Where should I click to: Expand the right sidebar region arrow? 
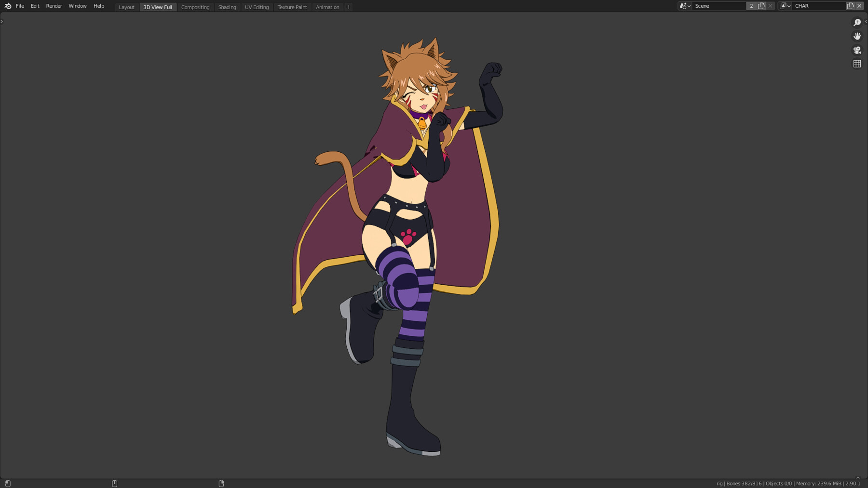click(x=866, y=21)
